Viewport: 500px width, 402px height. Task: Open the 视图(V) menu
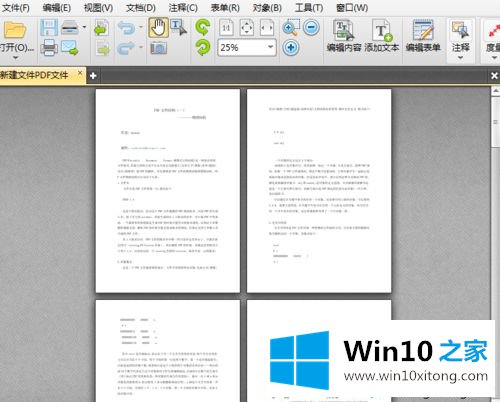tap(98, 7)
